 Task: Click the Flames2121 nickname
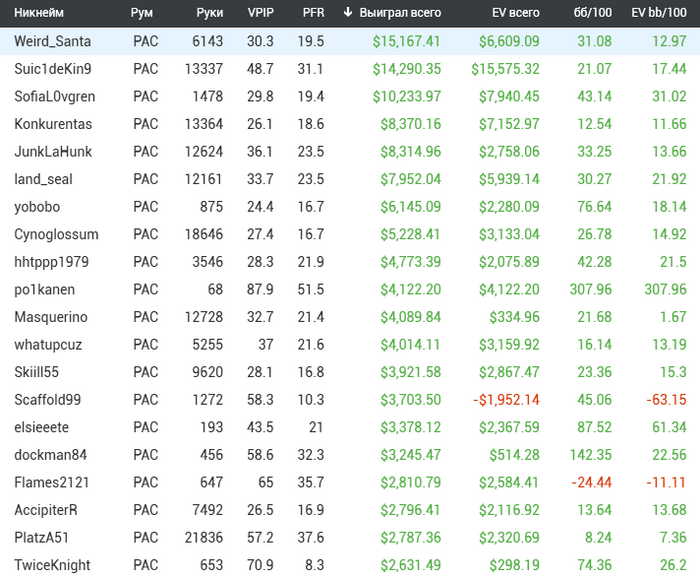[51, 483]
